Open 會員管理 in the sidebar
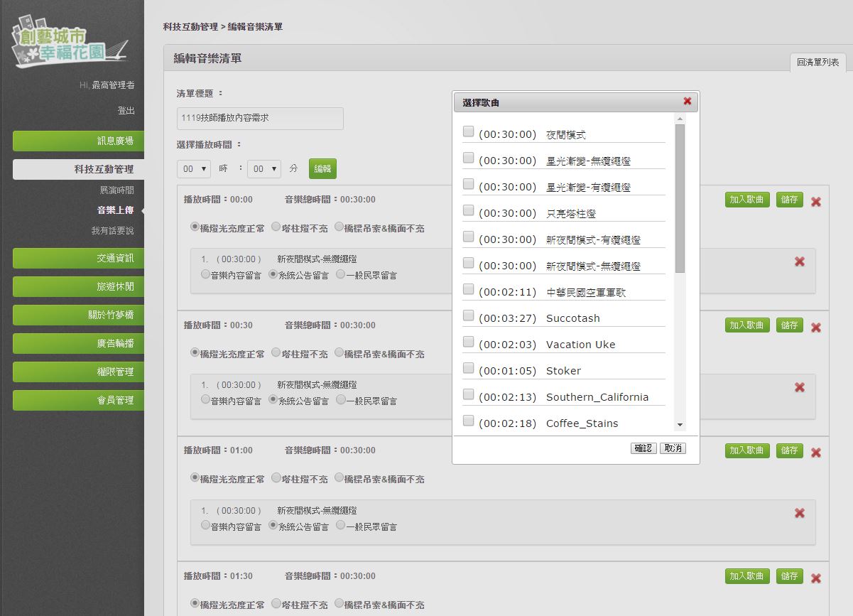 pyautogui.click(x=78, y=400)
